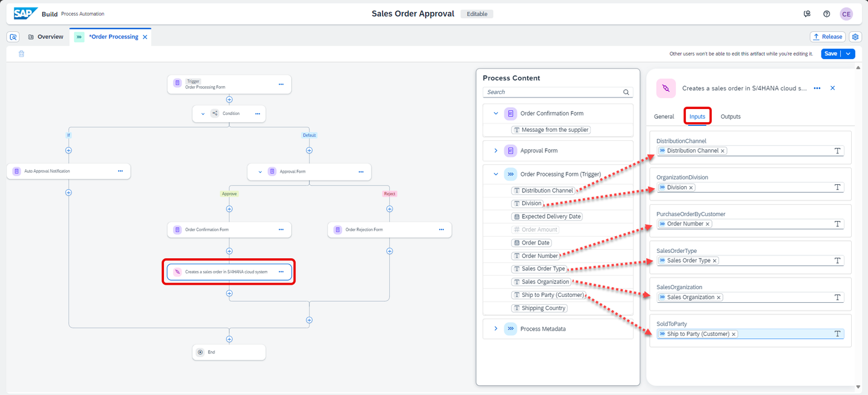Image resolution: width=868 pixels, height=395 pixels.
Task: Click the search magnifier in Process Content
Action: click(626, 92)
